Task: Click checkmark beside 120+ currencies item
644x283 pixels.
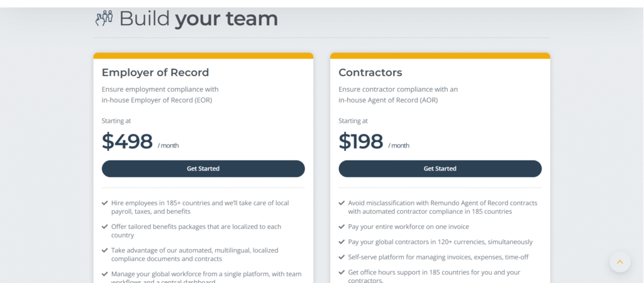Action: [x=341, y=242]
